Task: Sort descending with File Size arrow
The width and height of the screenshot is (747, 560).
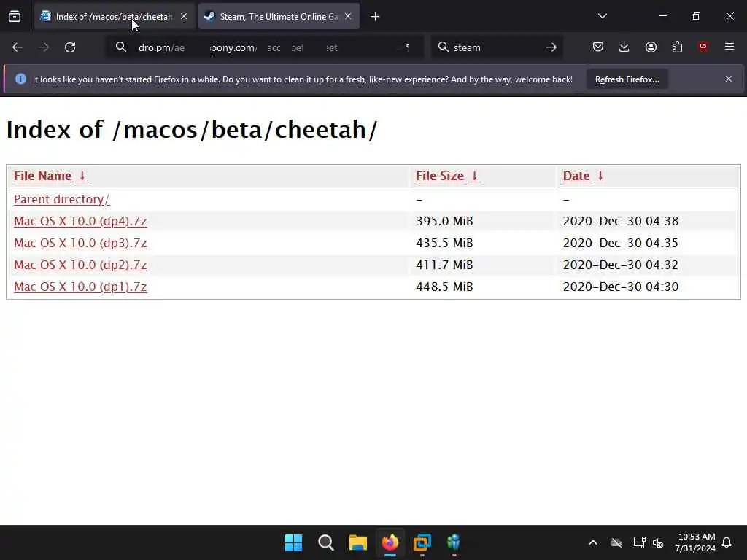Action: pyautogui.click(x=474, y=176)
